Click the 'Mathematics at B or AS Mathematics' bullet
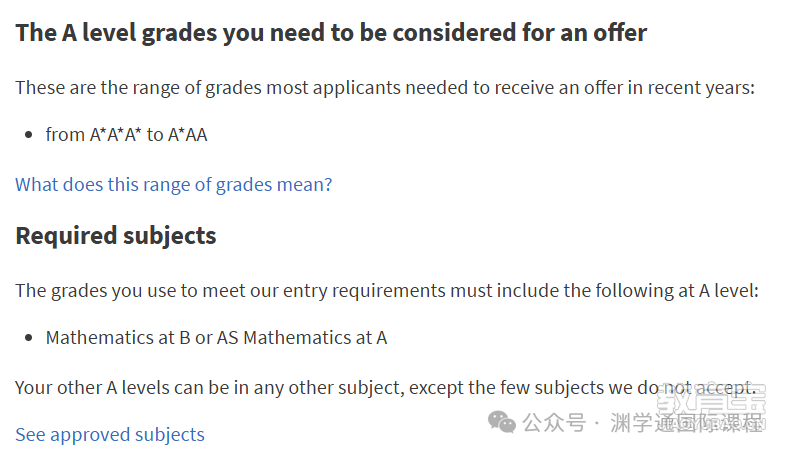787x453 pixels. [216, 338]
